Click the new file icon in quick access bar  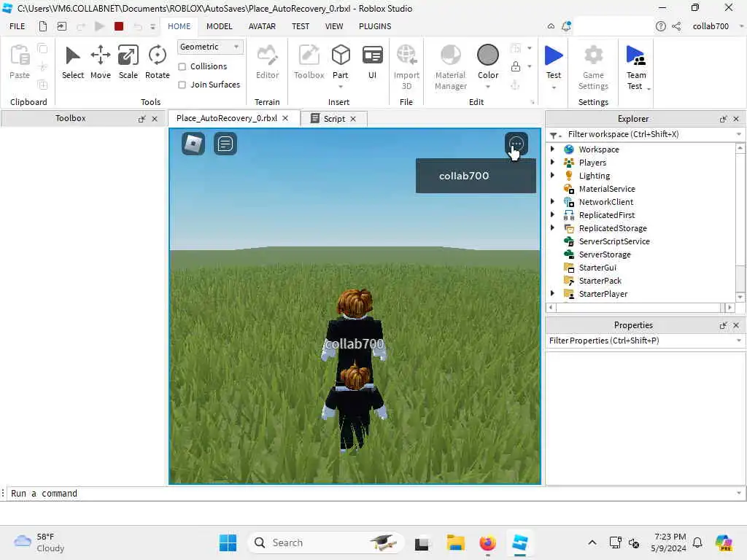pyautogui.click(x=43, y=26)
